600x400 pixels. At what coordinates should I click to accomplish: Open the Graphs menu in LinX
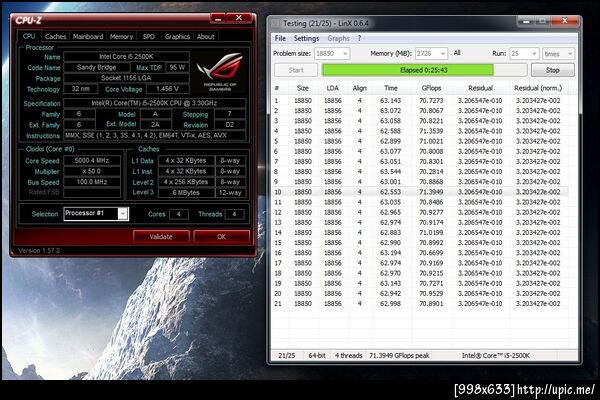coord(338,38)
